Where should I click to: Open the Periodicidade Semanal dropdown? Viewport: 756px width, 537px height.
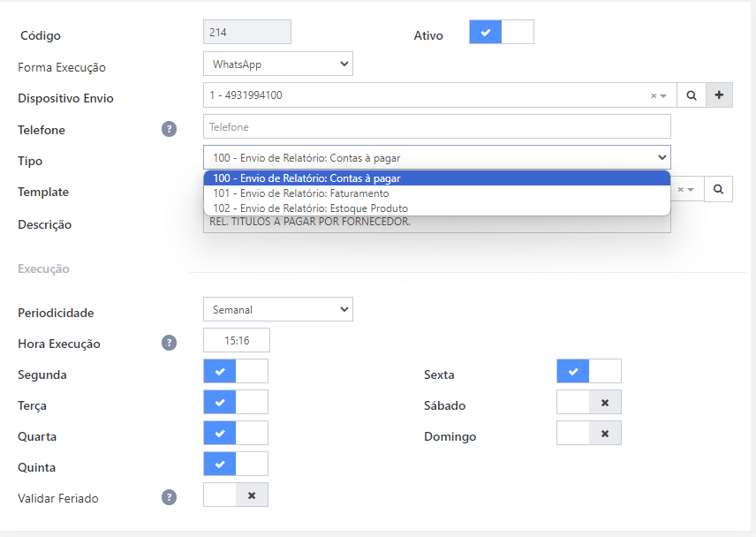click(x=277, y=310)
